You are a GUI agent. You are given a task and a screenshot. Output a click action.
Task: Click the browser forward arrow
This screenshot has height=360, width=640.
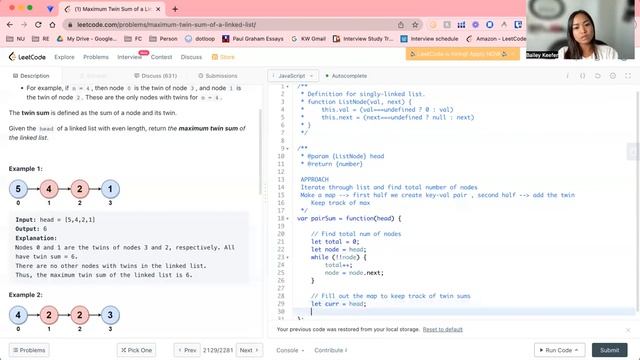tap(24, 24)
